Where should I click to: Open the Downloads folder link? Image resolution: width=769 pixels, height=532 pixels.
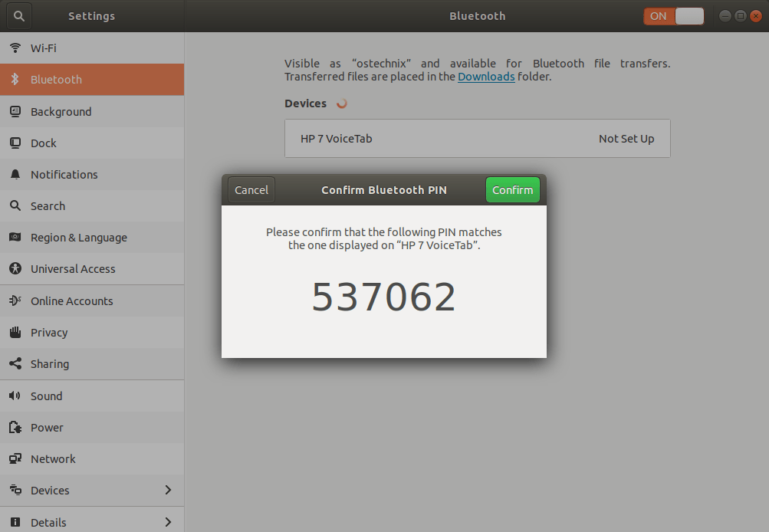click(x=486, y=76)
